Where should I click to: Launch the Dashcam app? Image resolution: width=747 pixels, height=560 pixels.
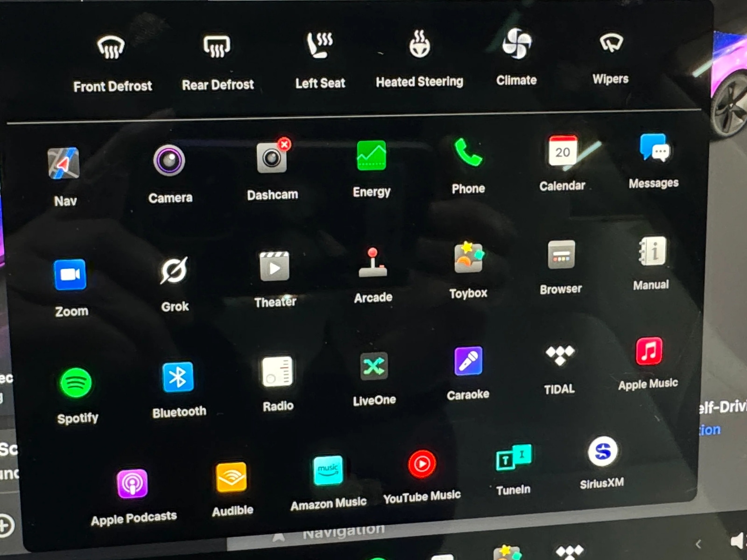[272, 159]
